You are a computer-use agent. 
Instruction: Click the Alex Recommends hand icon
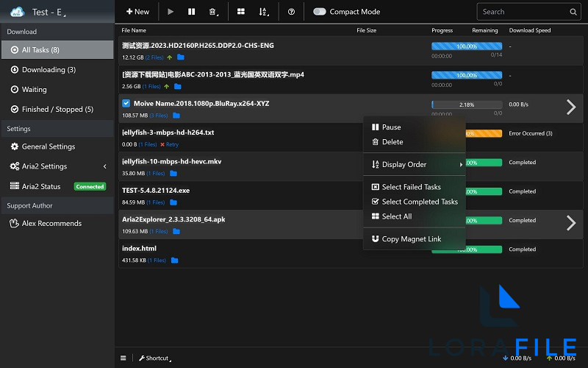(14, 224)
